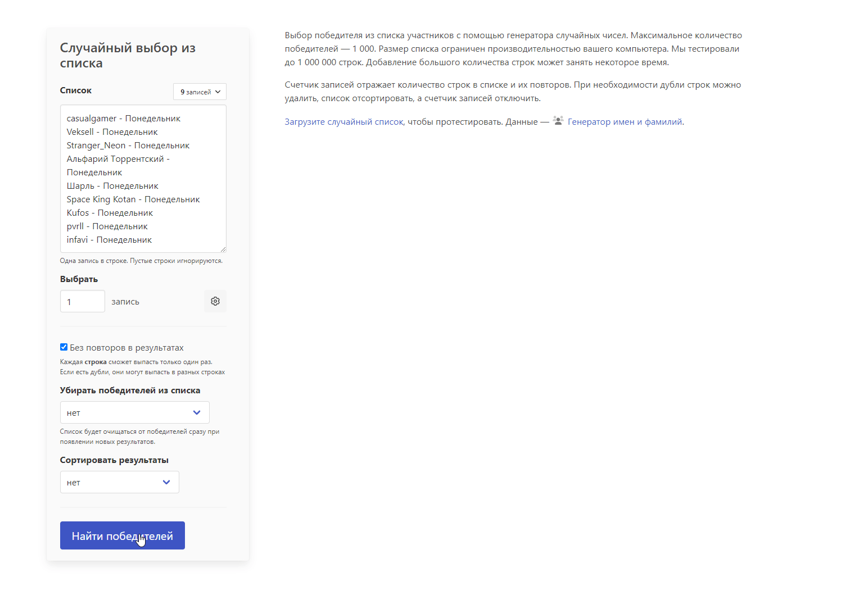This screenshot has height=595, width=868.
Task: Open the gear settings icon beside запись
Action: [x=215, y=301]
